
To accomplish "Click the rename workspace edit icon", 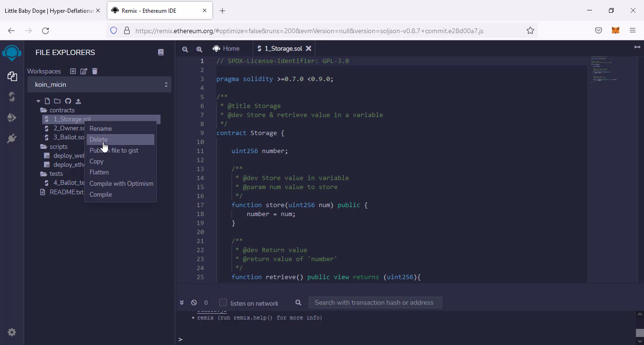I will (x=84, y=71).
